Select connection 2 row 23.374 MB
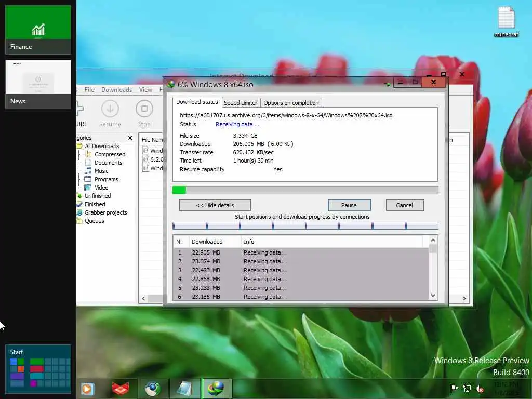The image size is (532, 399). (301, 262)
